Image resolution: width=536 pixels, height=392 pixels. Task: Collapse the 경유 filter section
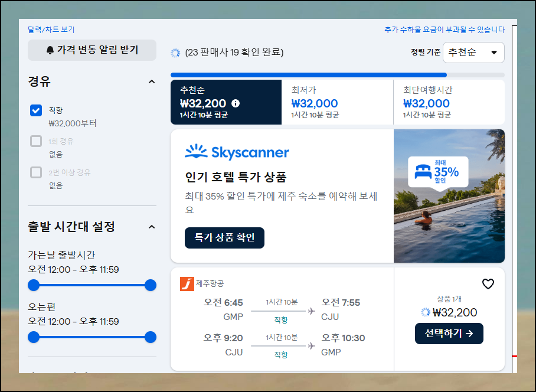coord(152,81)
